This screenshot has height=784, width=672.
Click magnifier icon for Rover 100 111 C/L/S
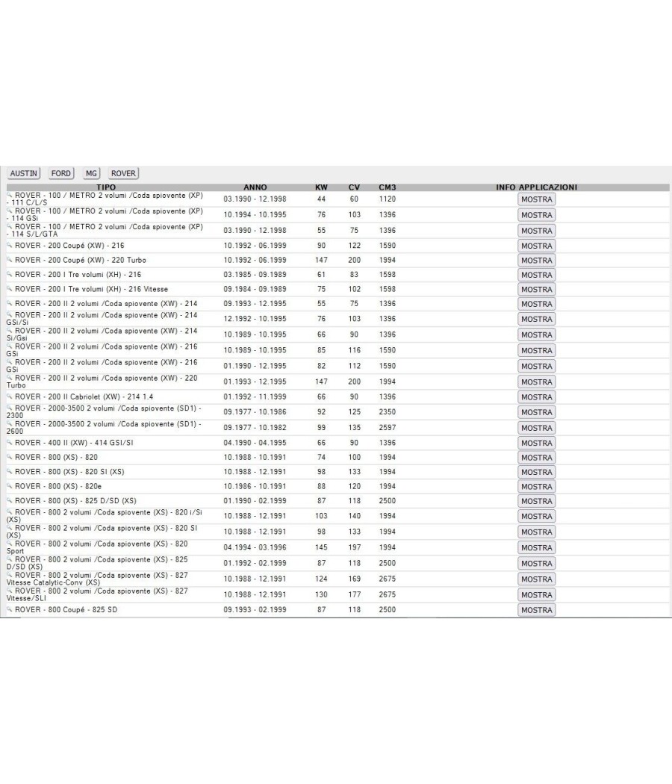click(x=10, y=195)
